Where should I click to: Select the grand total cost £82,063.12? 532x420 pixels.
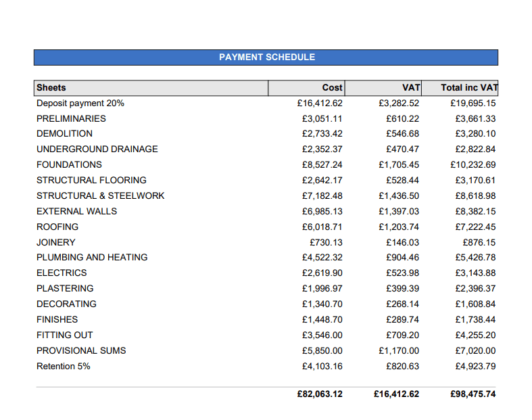(x=320, y=394)
